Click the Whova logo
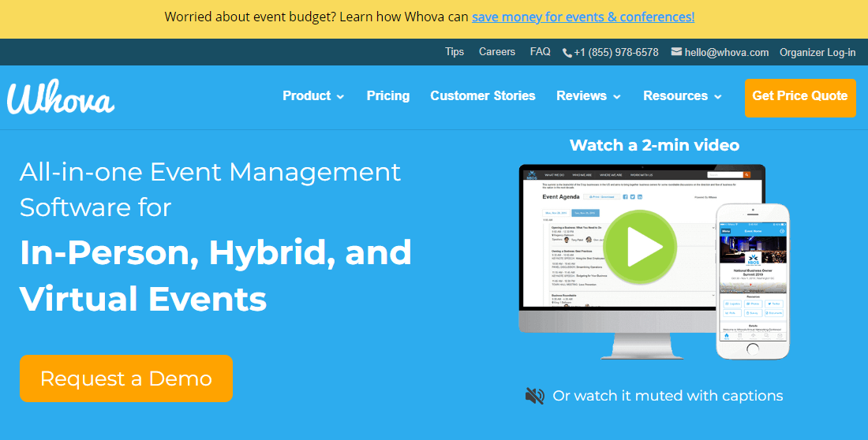The height and width of the screenshot is (440, 868). (x=61, y=96)
